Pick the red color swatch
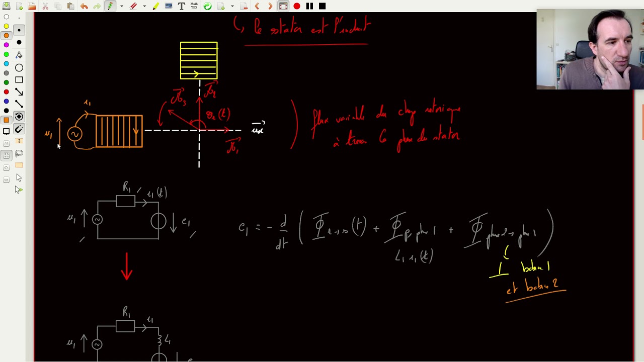This screenshot has height=362, width=644. tap(6, 92)
